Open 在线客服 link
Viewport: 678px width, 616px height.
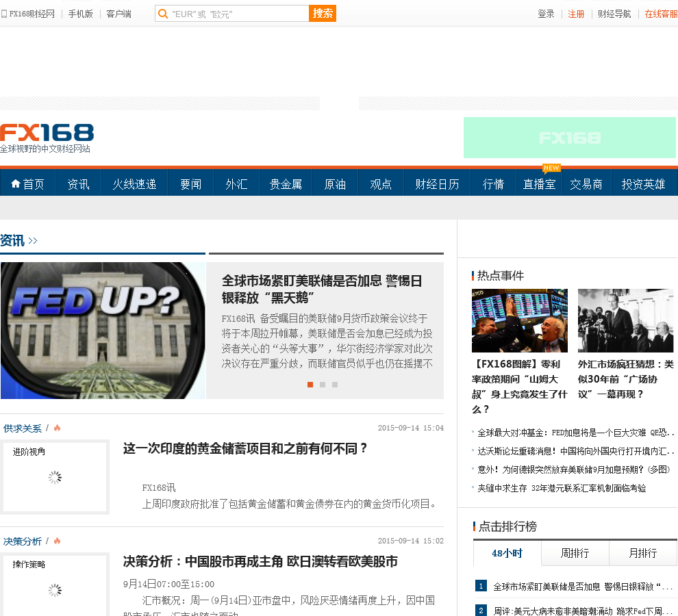(x=661, y=14)
